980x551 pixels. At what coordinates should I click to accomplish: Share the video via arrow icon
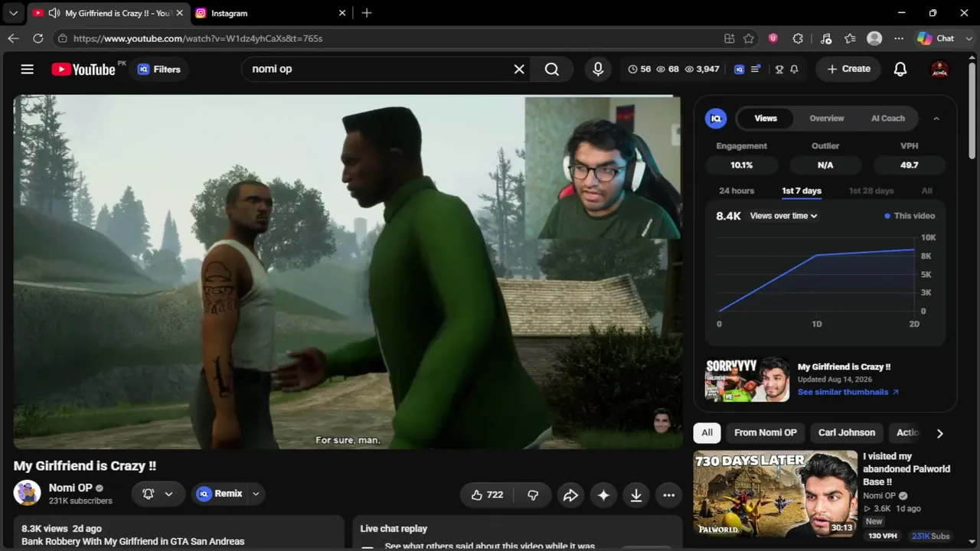tap(570, 495)
